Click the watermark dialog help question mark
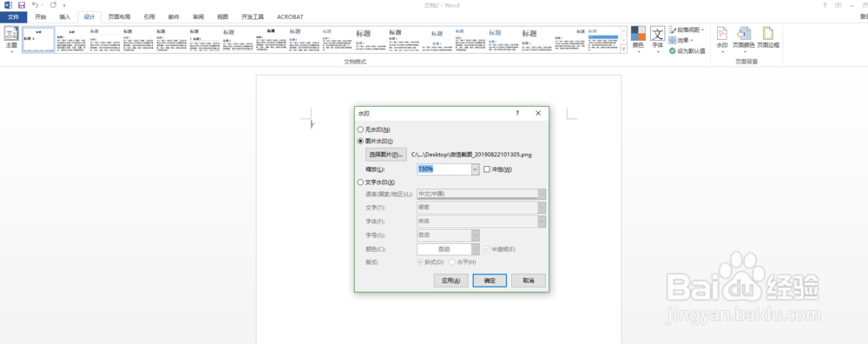Screen dimensions: 868x344 click(517, 113)
